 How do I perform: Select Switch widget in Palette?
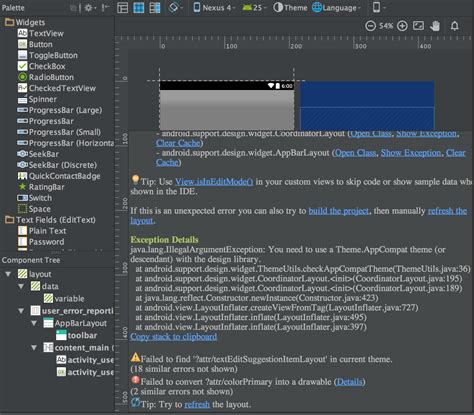[35, 198]
